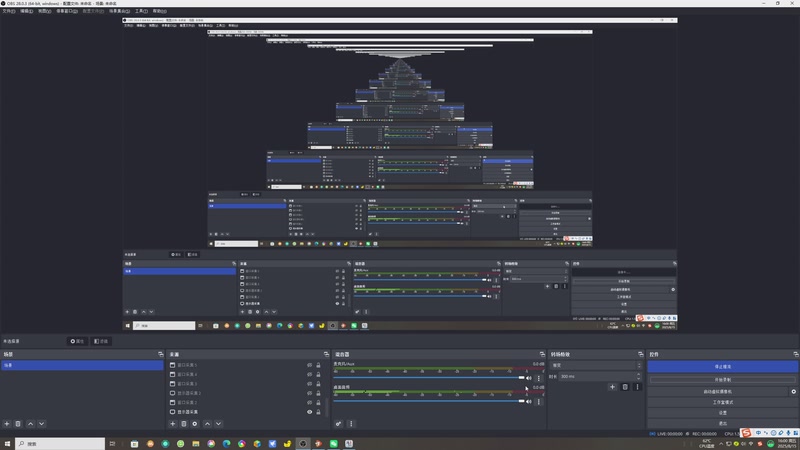Open the File menu
The width and height of the screenshot is (800, 450).
(9, 11)
